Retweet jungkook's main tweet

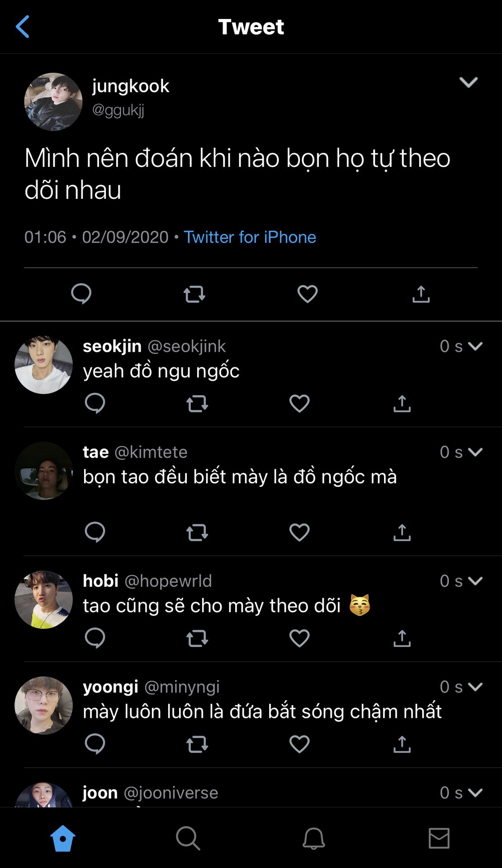[x=194, y=294]
